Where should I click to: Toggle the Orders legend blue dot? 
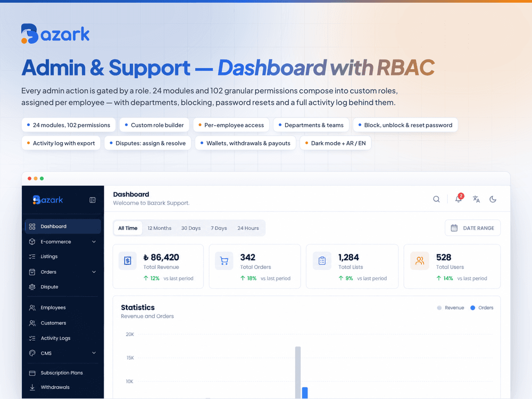pos(472,307)
